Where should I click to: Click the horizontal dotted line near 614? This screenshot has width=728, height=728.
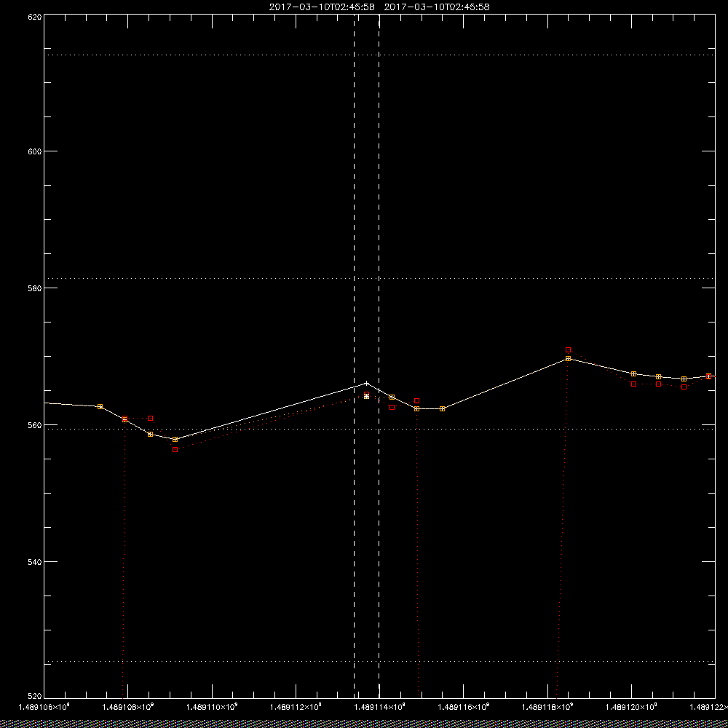pos(379,55)
